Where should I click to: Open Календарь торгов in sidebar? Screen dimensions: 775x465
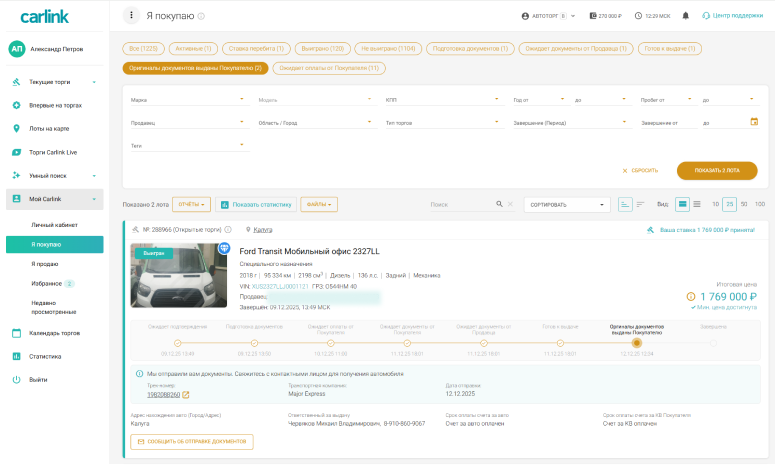[53, 333]
